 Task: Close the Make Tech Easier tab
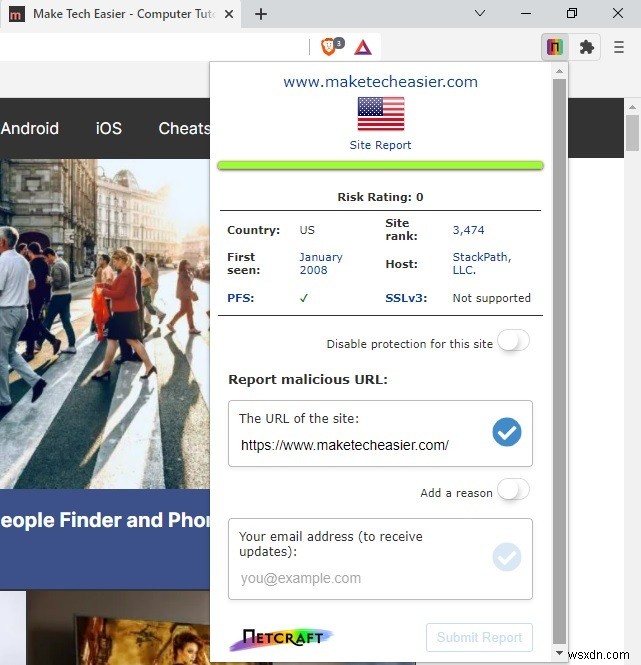point(229,14)
